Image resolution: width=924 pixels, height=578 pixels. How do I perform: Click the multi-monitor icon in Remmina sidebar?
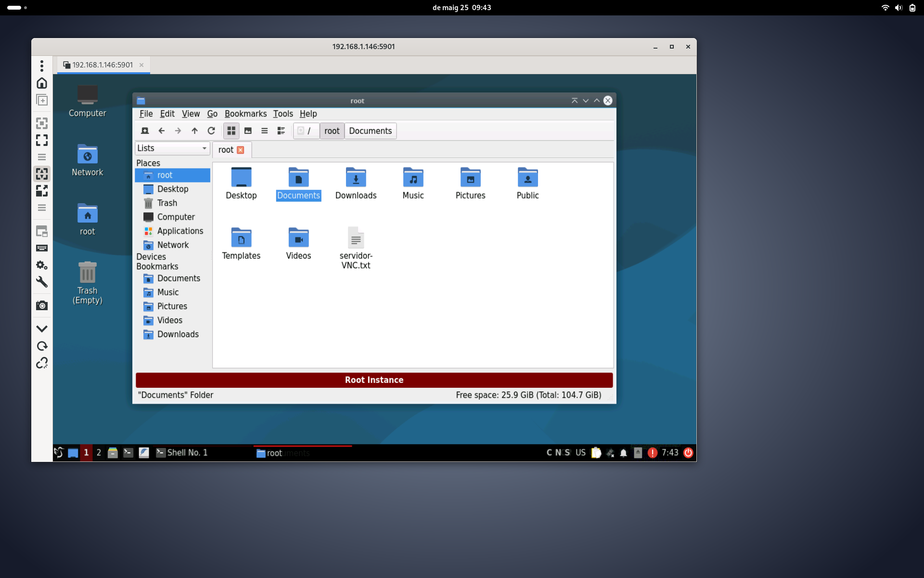42,231
